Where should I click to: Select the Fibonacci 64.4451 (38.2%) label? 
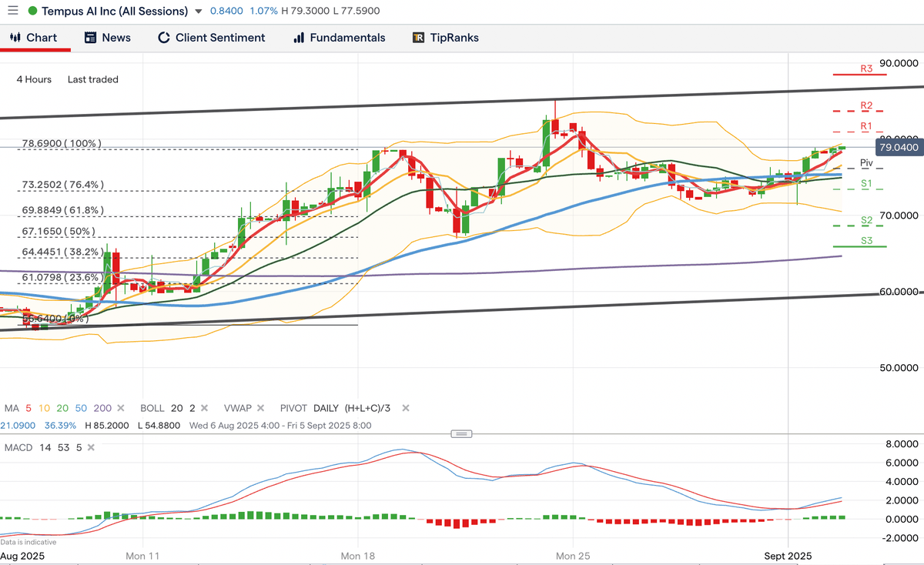[x=62, y=252]
